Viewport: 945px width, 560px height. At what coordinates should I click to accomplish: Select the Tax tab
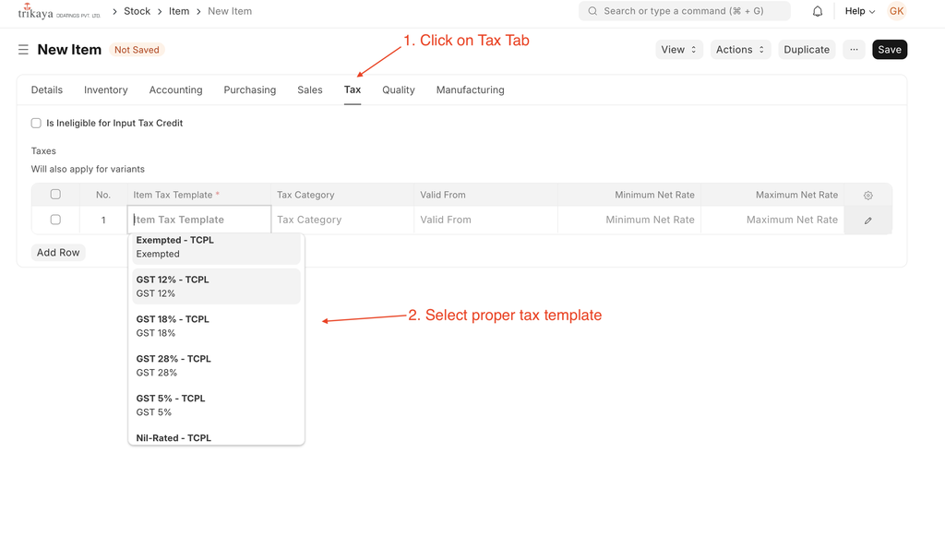(x=353, y=89)
